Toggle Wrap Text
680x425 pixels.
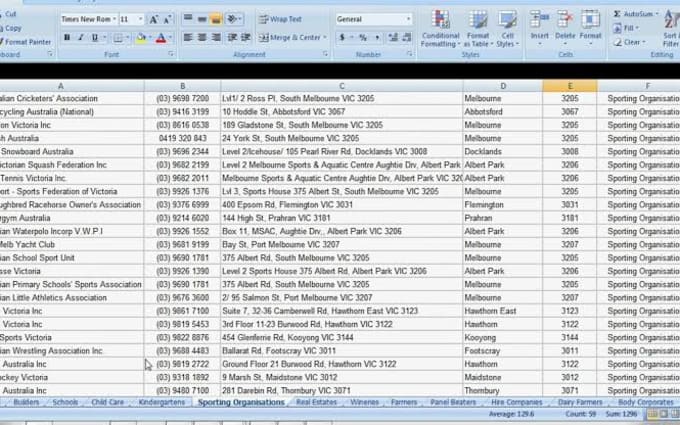[x=280, y=19]
